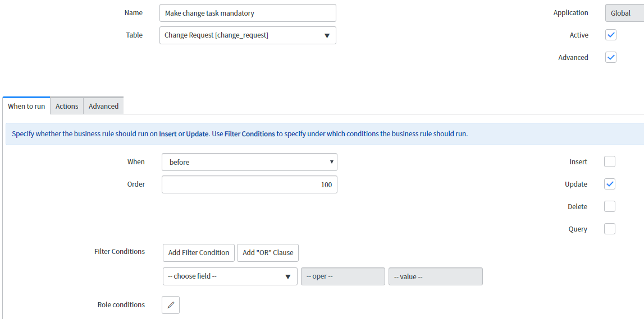The width and height of the screenshot is (644, 319).
Task: Uncheck the Update checkbox
Action: 610,184
